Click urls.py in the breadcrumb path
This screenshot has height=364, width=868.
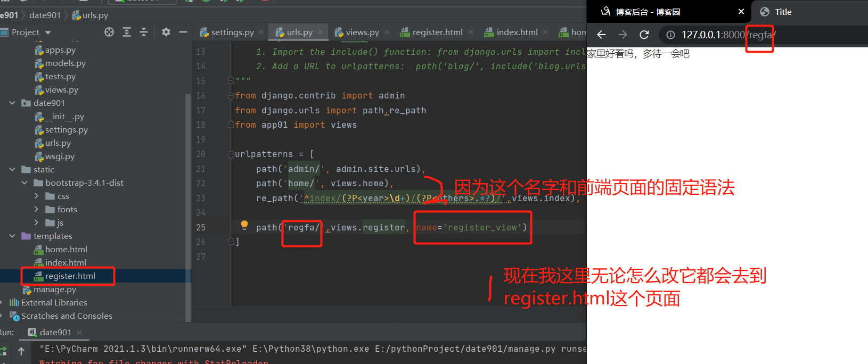(90, 15)
